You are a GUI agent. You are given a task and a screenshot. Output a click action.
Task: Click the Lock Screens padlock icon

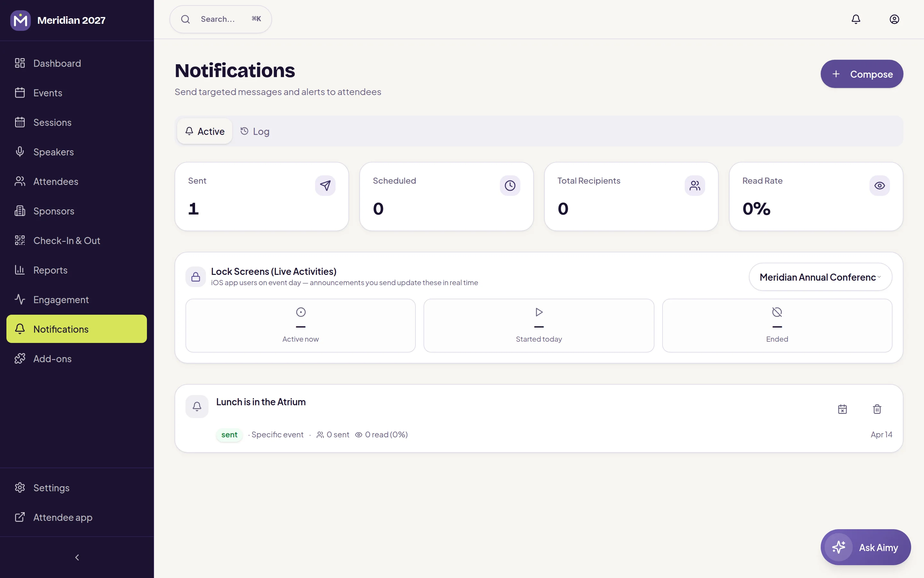(195, 277)
